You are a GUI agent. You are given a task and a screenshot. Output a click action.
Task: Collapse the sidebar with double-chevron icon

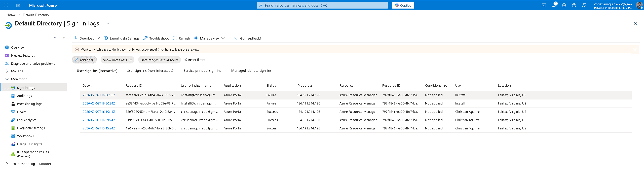[x=64, y=38]
